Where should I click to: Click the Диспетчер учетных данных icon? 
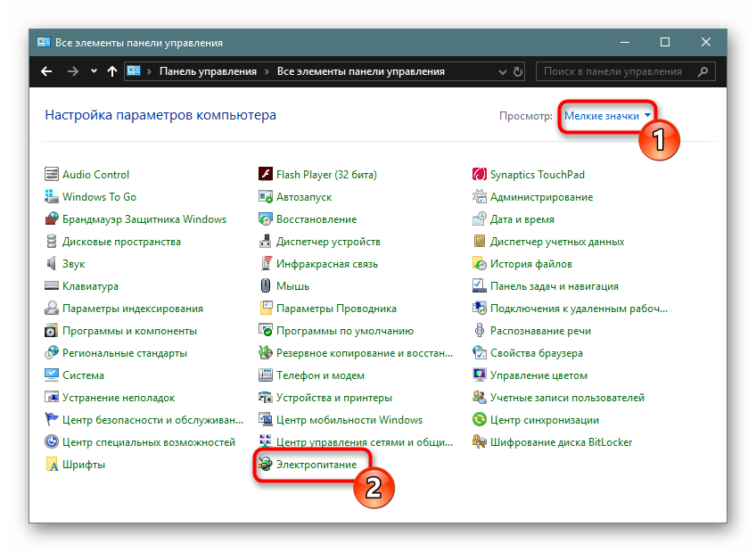pos(480,241)
